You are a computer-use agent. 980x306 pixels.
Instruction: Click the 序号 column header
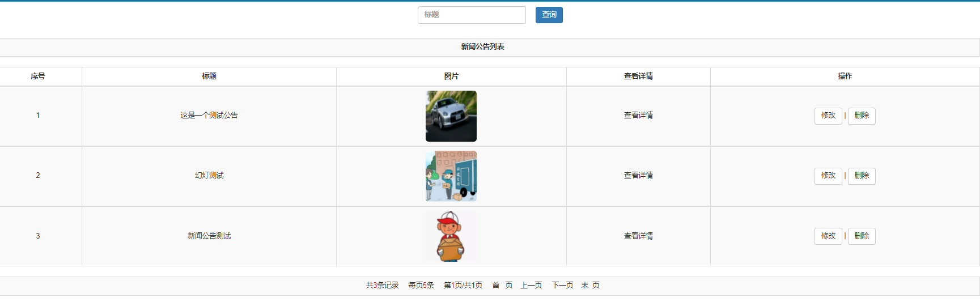(38, 76)
